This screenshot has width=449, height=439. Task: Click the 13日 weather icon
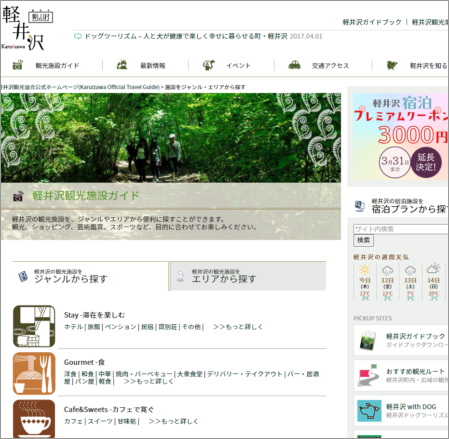[410, 270]
